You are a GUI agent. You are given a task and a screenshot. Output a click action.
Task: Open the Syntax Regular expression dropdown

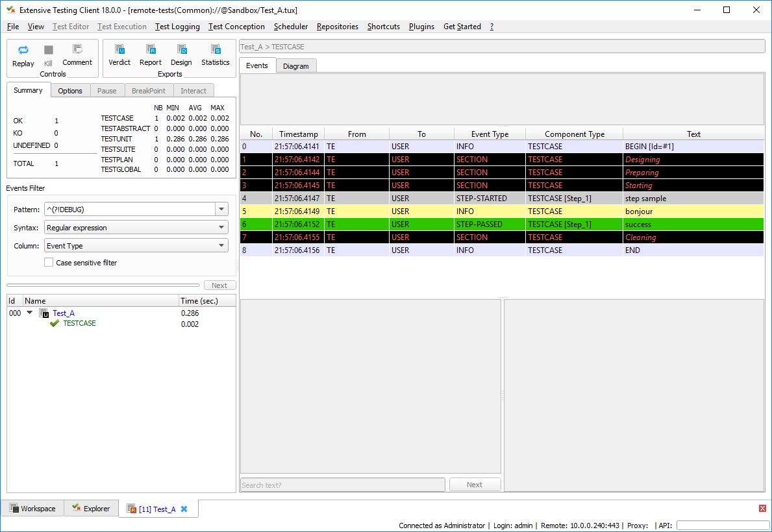[x=136, y=227]
